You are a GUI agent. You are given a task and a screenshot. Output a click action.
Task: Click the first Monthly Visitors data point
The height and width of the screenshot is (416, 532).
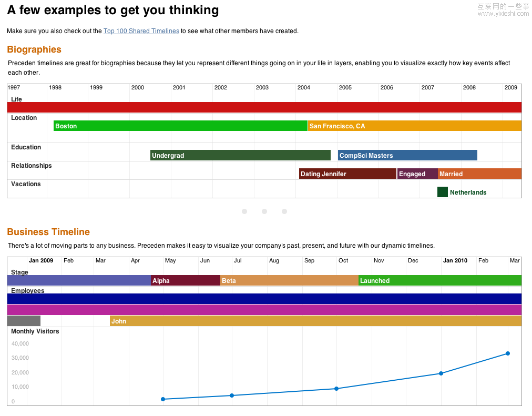click(163, 399)
